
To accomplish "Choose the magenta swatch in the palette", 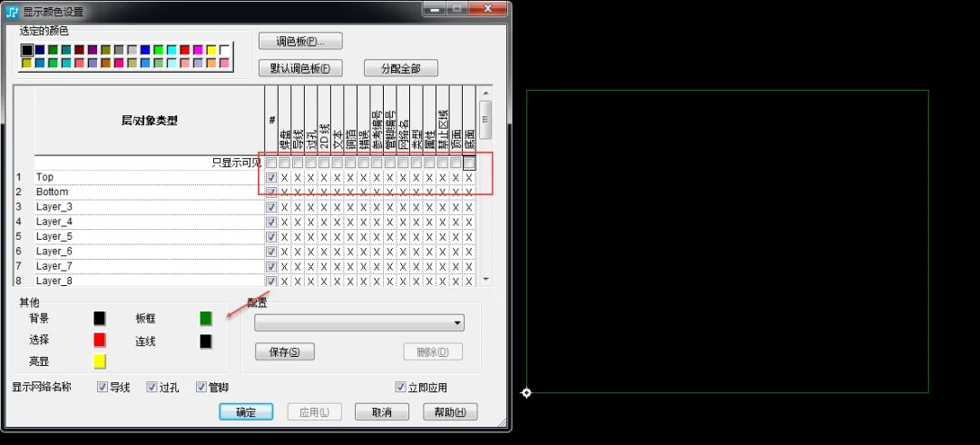I will pyautogui.click(x=198, y=49).
